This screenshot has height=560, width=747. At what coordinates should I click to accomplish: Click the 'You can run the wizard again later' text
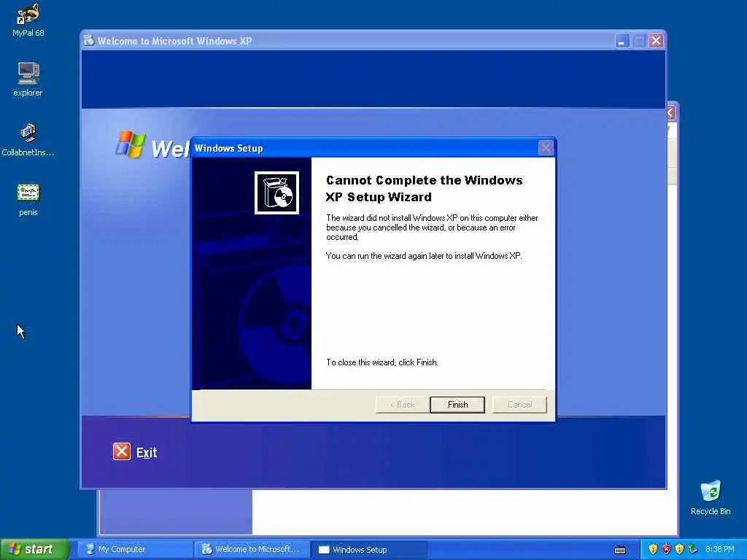point(424,256)
